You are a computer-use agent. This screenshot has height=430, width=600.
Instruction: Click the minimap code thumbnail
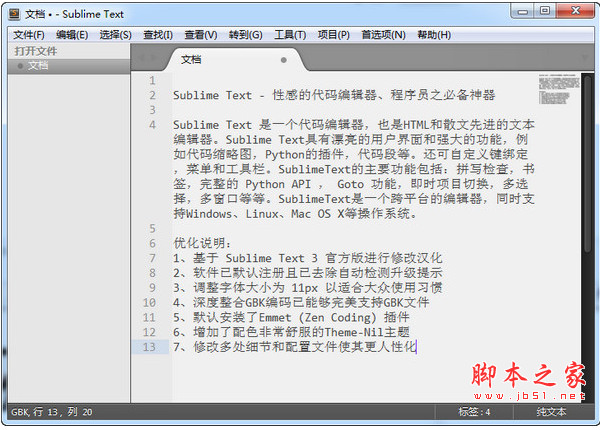559,89
